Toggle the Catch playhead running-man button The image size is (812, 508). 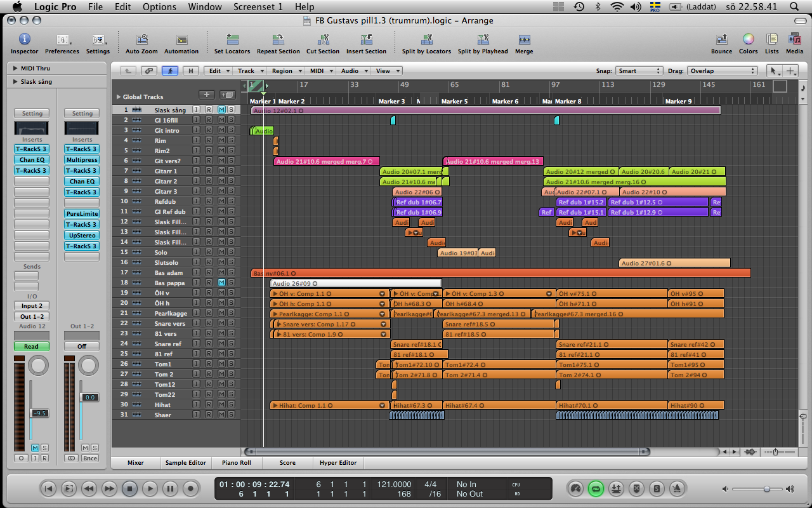pos(170,71)
